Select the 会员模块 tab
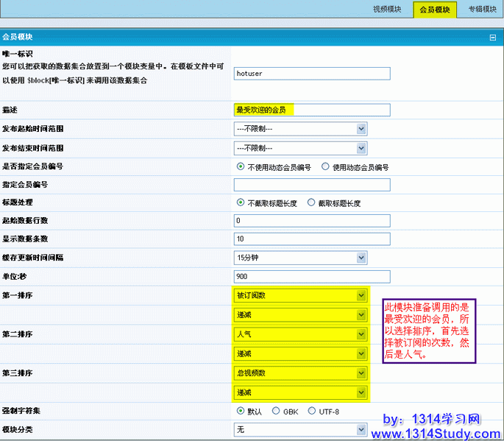The width and height of the screenshot is (504, 441). [x=434, y=10]
